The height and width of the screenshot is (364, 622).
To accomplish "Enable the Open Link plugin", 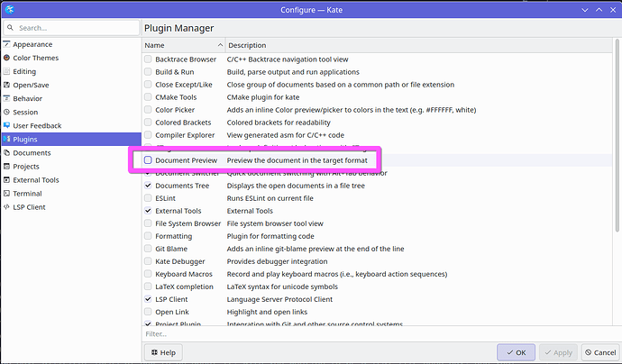I will (x=148, y=312).
